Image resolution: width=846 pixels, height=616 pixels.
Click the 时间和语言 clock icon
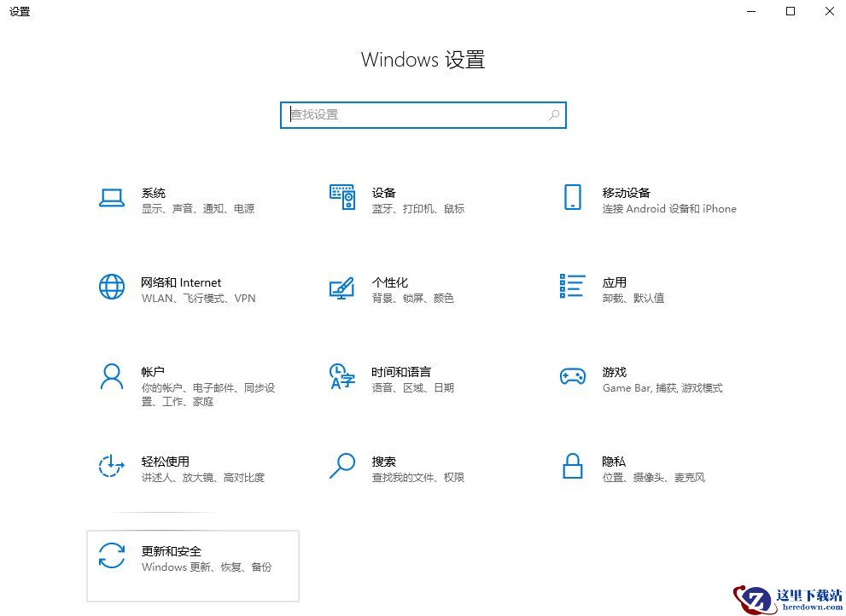(x=342, y=376)
